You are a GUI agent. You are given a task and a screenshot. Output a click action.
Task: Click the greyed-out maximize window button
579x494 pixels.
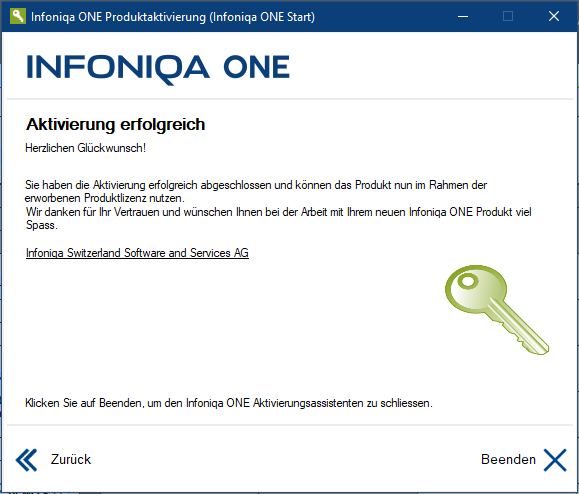[x=508, y=16]
